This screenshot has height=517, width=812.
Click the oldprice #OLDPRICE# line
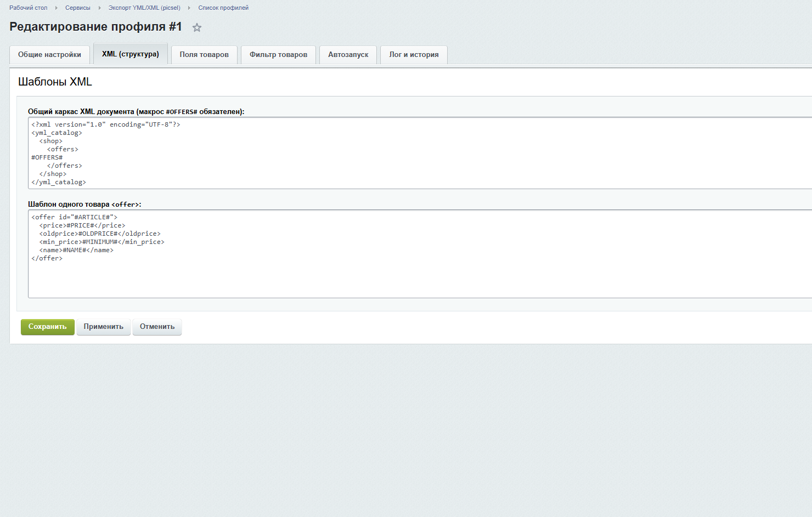[100, 234]
